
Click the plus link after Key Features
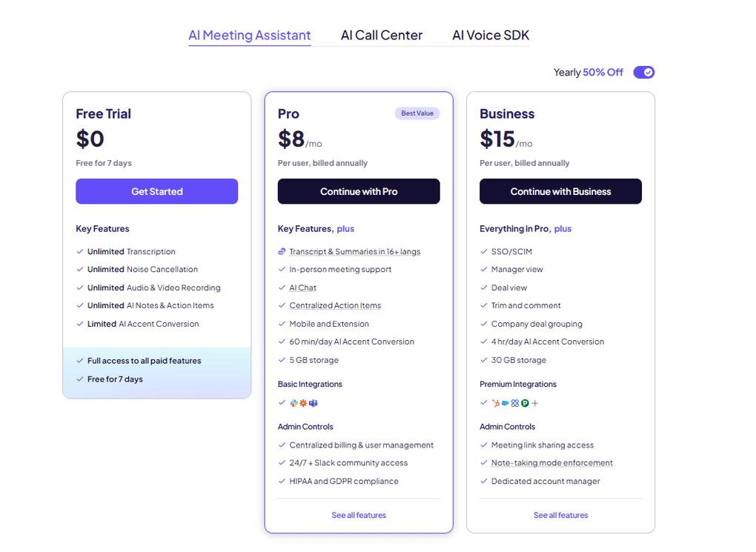[345, 228]
